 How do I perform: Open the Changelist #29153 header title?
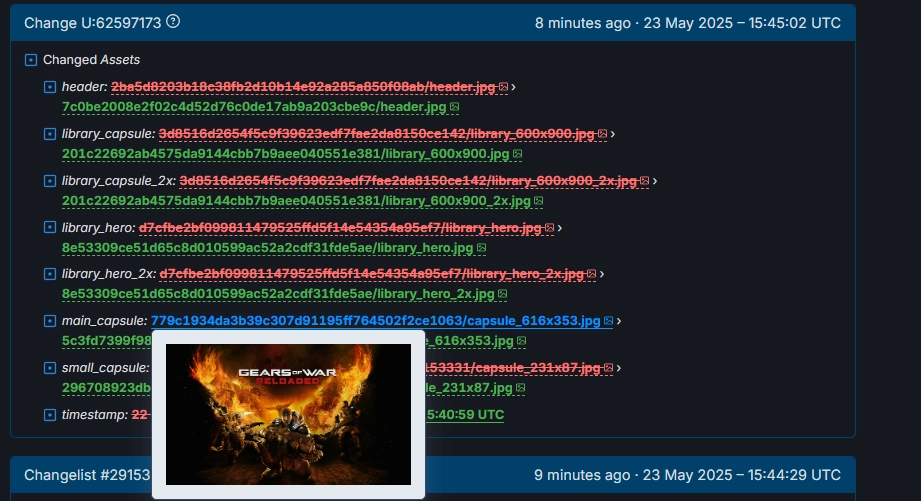click(x=87, y=475)
